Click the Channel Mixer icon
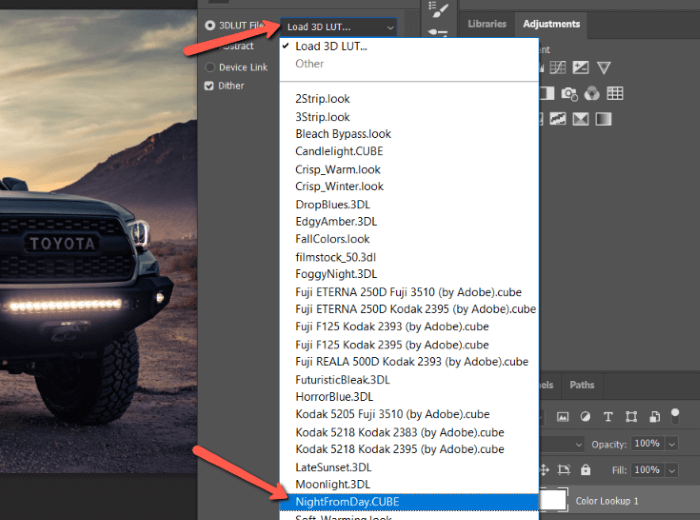This screenshot has height=520, width=700. (592, 94)
